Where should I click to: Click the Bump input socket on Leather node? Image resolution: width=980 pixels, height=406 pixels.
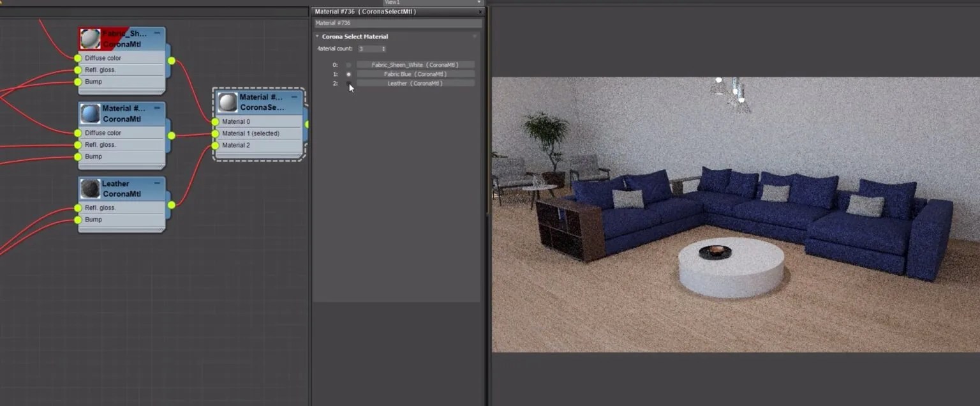click(78, 220)
